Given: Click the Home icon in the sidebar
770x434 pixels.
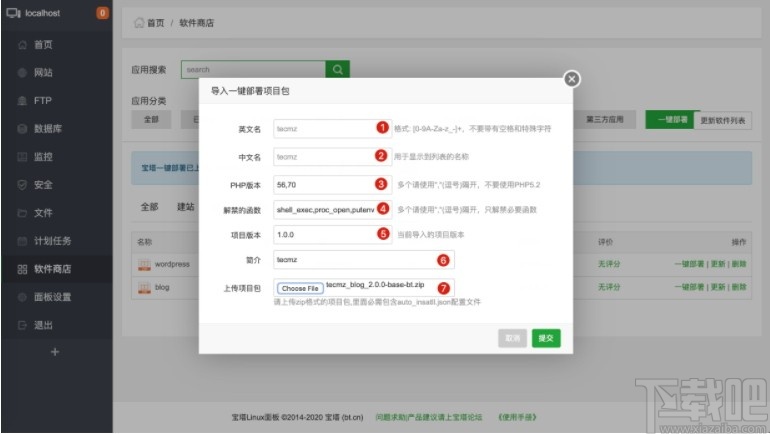Looking at the screenshot, I should (22, 45).
